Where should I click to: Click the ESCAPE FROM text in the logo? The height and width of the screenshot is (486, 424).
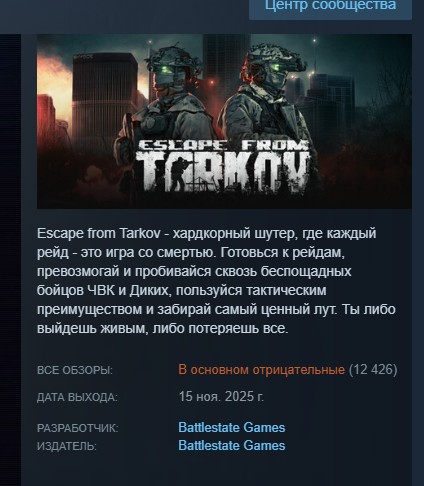coord(223,146)
